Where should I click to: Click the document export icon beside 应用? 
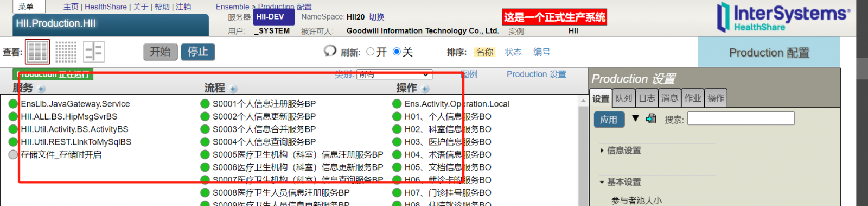coord(652,118)
